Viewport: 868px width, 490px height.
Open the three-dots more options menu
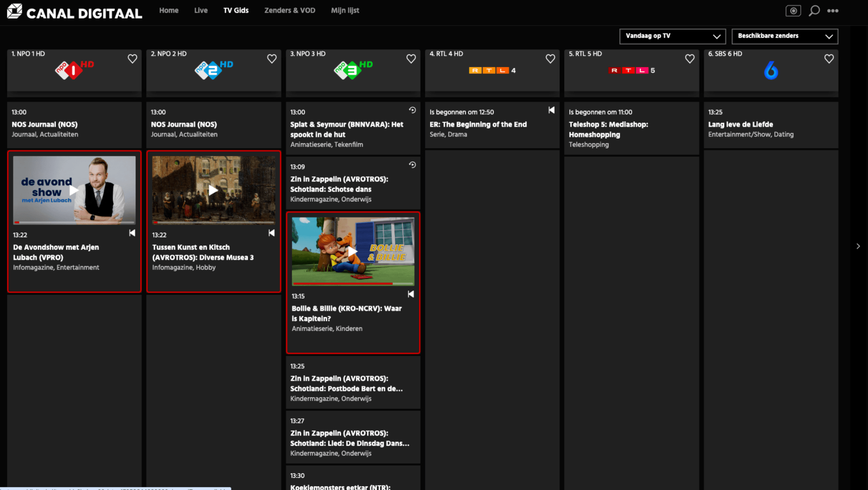click(x=832, y=11)
